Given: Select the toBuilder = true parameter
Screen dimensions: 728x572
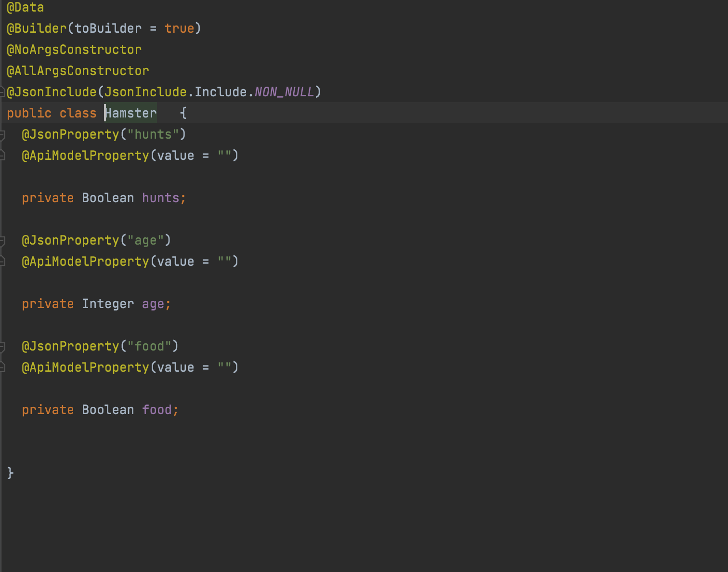Looking at the screenshot, I should 135,28.
